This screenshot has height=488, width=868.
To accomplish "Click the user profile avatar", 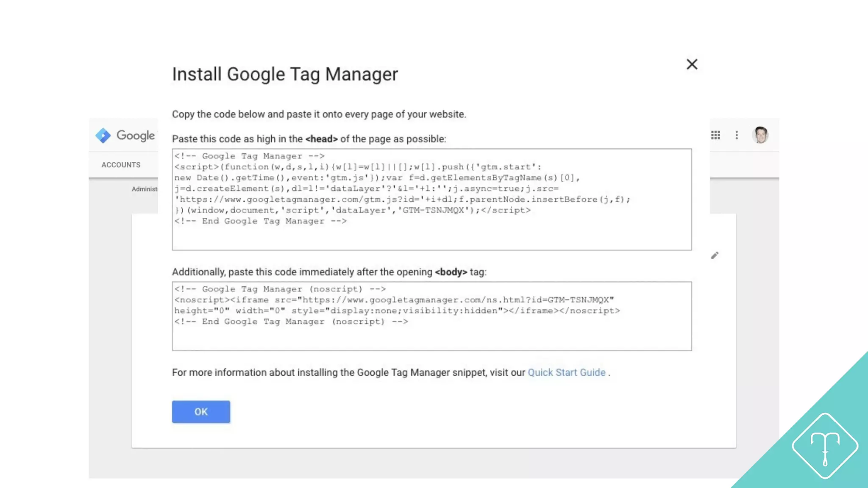I will 760,135.
